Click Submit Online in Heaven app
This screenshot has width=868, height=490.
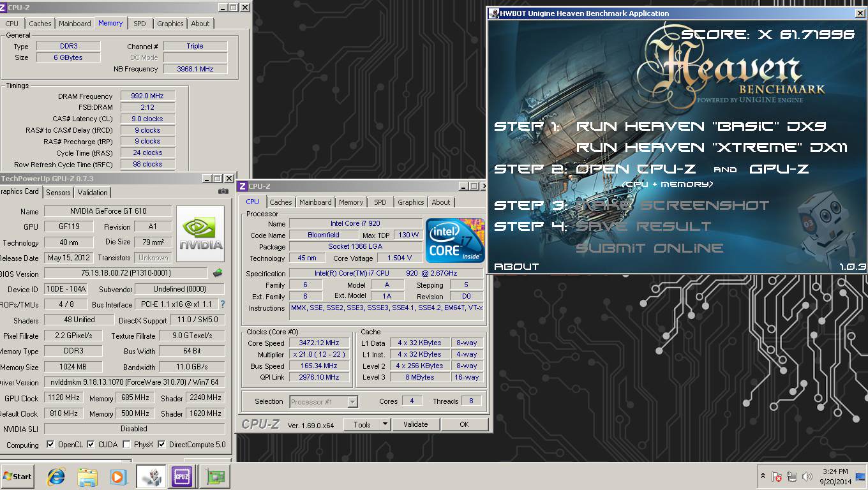(x=650, y=248)
